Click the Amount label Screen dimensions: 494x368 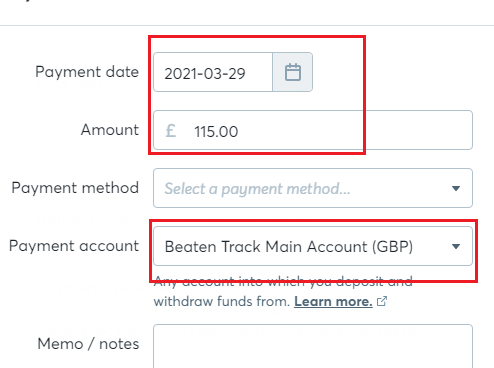coord(110,130)
